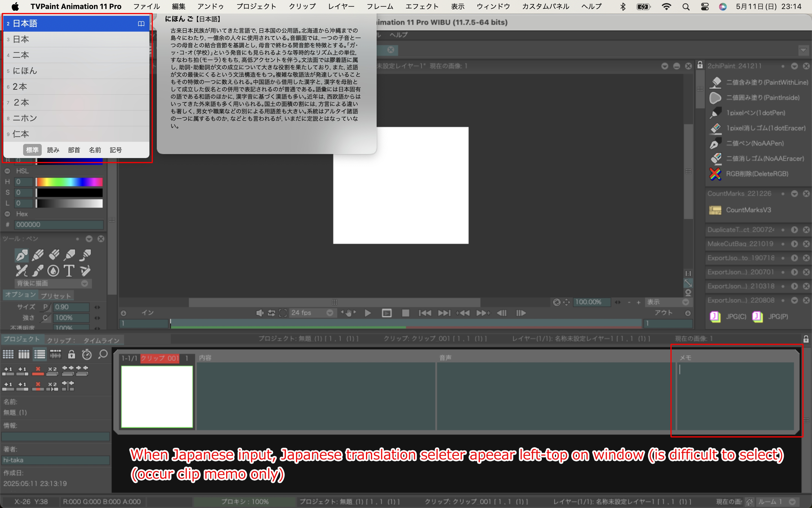Select the oil brush tool with curved tip
Screen dimensions: 812x508
(85, 255)
